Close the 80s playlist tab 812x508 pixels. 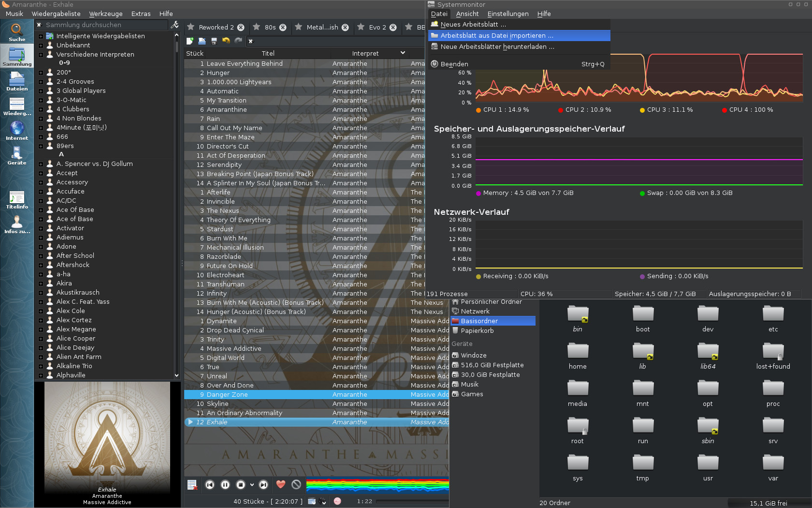click(x=283, y=28)
